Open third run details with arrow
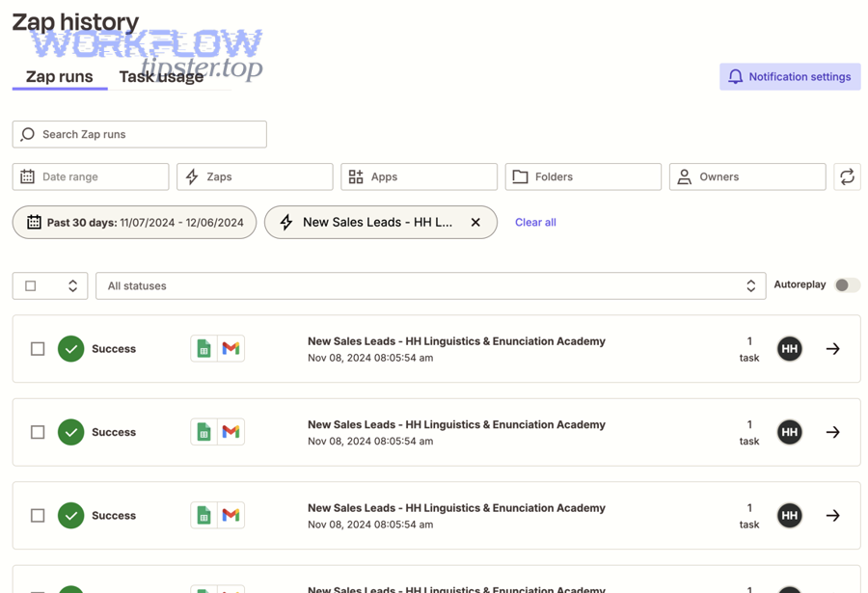The height and width of the screenshot is (593, 868). coord(833,516)
